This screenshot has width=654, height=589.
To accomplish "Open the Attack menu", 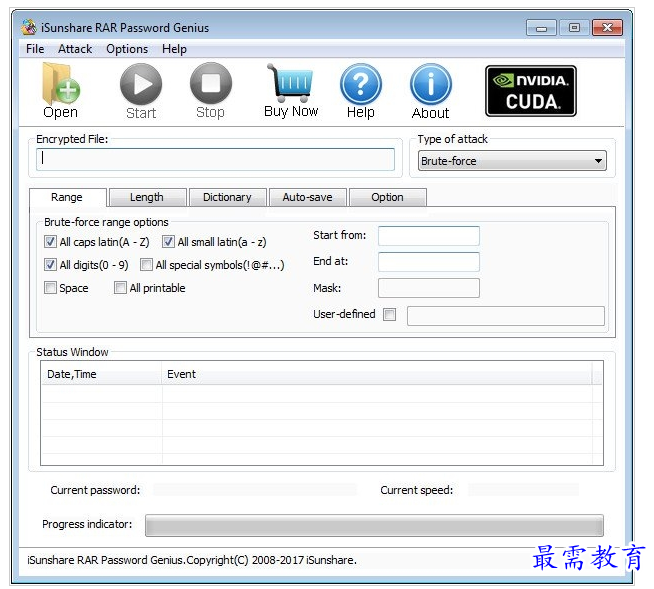I will click(75, 49).
